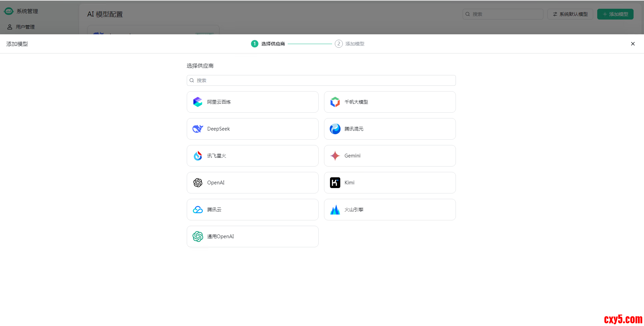The width and height of the screenshot is (644, 326).
Task: Click the 火山引擎 mountain logo icon
Action: click(x=335, y=210)
